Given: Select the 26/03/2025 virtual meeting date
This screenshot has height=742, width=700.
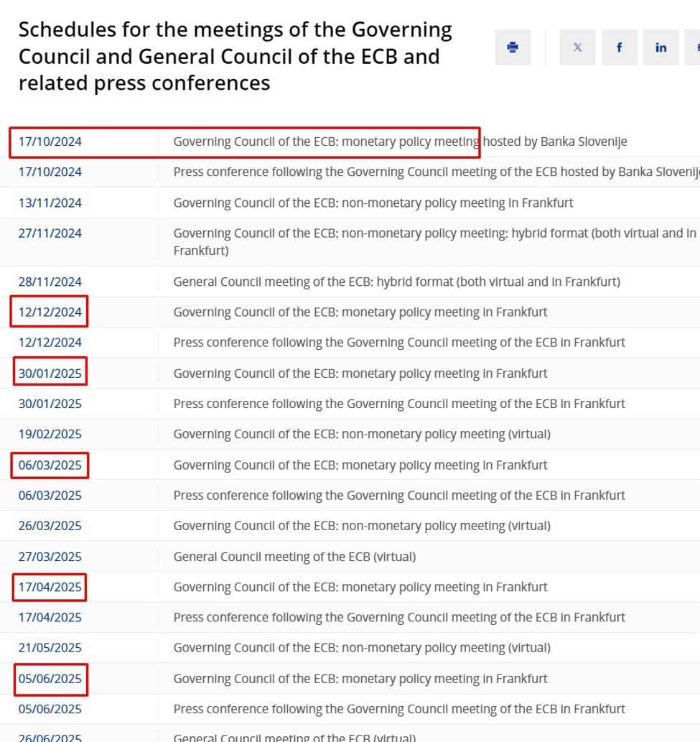Looking at the screenshot, I should point(50,525).
